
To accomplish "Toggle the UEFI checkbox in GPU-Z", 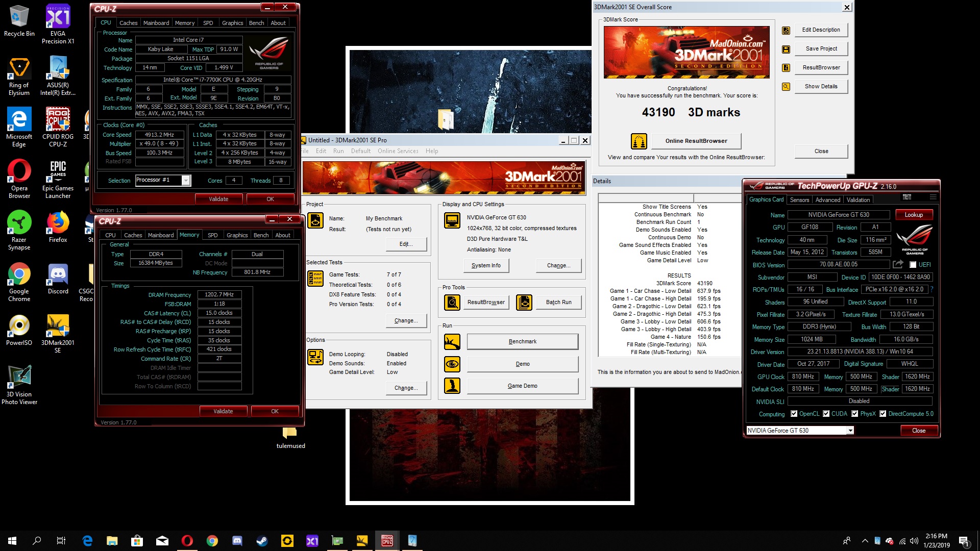I will 913,265.
